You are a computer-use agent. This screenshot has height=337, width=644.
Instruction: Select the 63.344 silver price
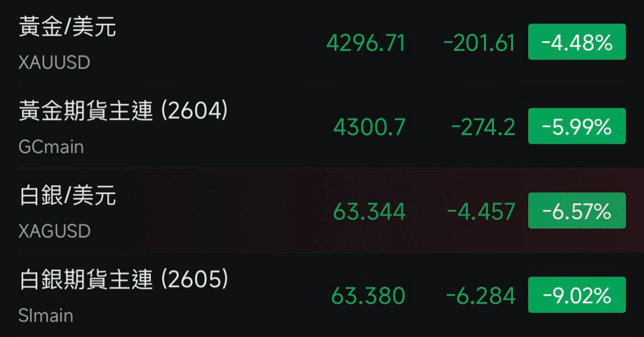(x=369, y=212)
